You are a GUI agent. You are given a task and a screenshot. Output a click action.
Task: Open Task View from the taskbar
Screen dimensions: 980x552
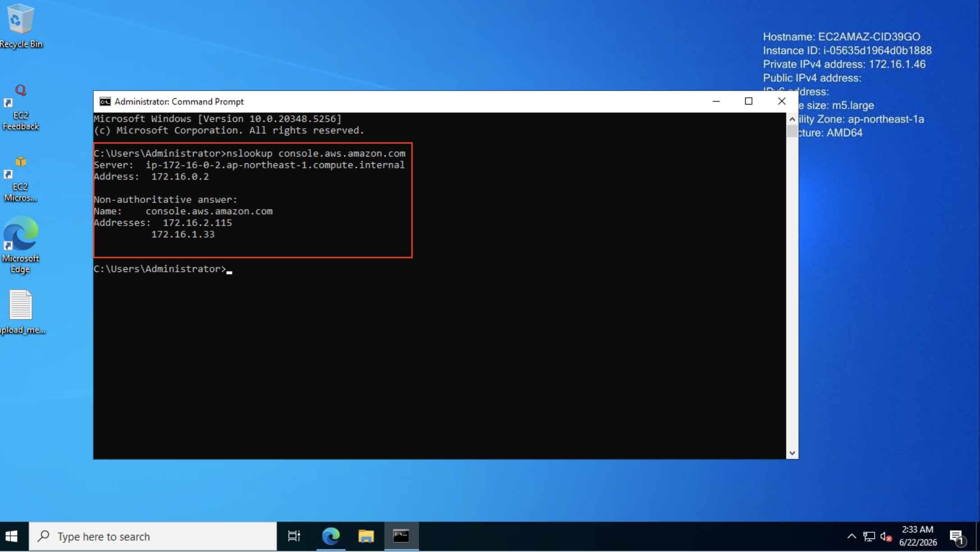click(x=294, y=536)
